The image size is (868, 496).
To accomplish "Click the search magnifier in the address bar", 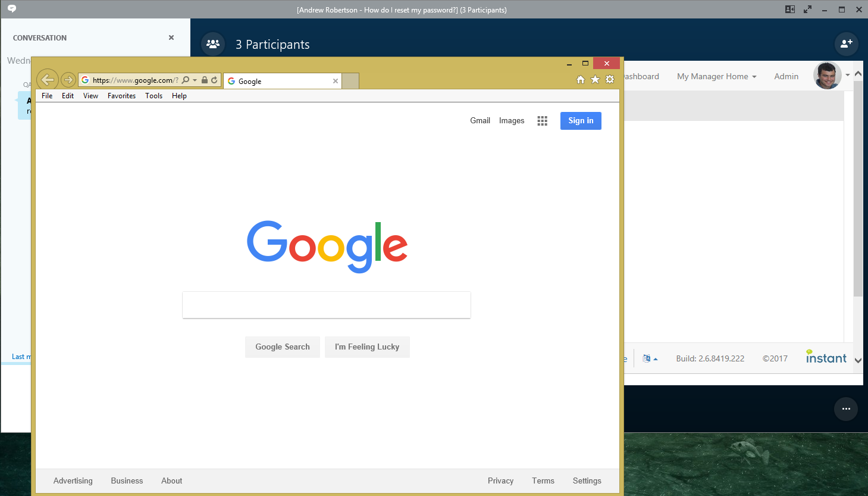I will tap(186, 80).
